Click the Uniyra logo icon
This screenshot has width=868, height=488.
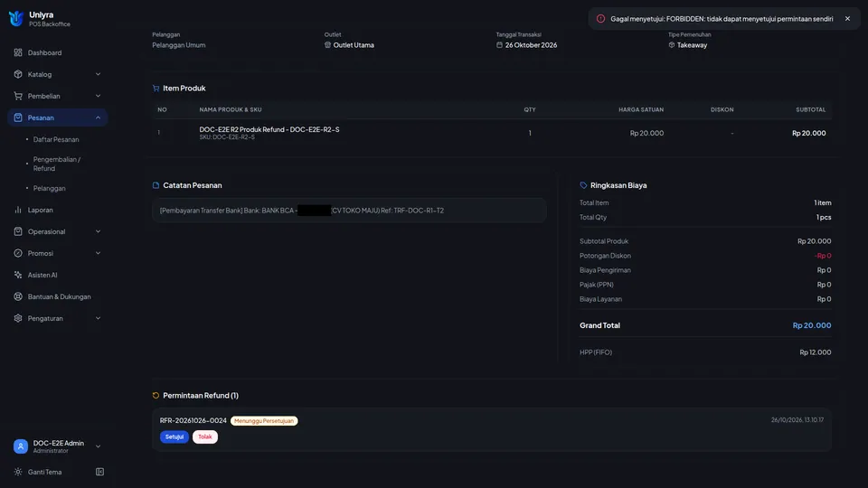point(16,18)
